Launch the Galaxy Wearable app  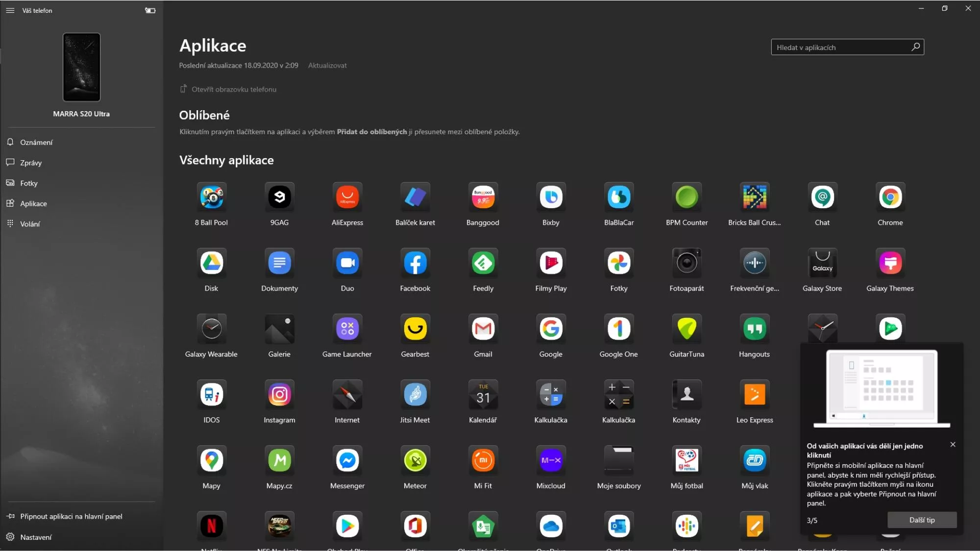pyautogui.click(x=211, y=329)
